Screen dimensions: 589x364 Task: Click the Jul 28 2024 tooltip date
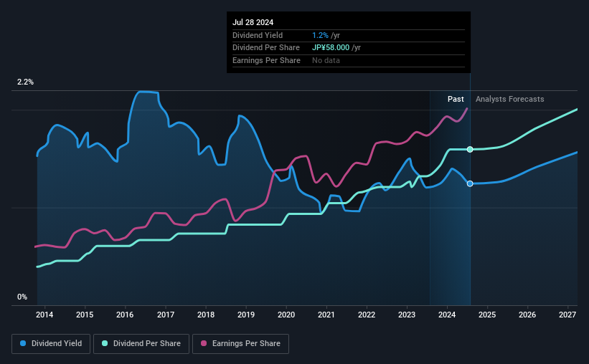click(x=253, y=22)
